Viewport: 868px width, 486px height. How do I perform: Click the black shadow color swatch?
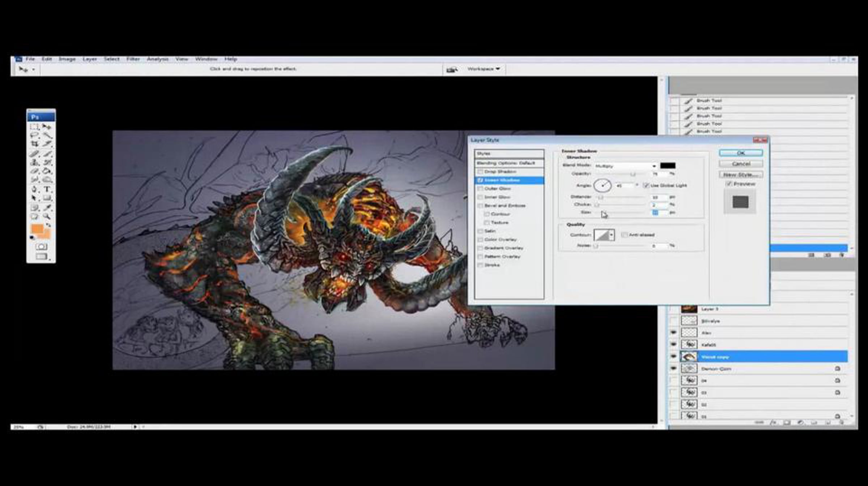[668, 165]
